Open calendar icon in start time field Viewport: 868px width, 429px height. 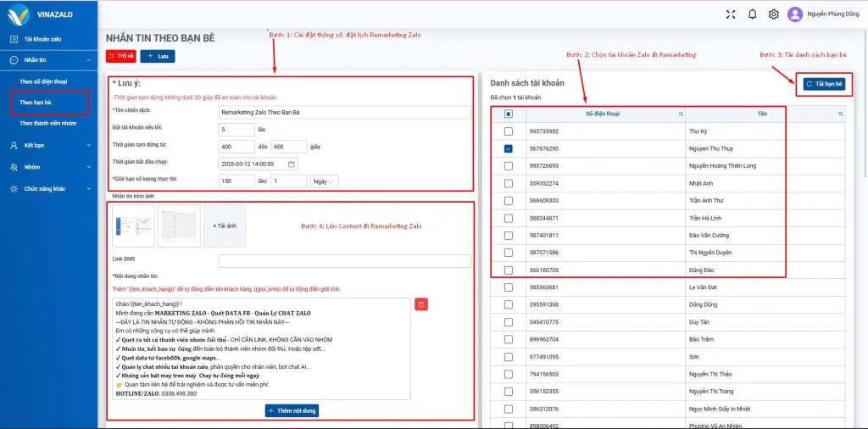click(x=292, y=164)
